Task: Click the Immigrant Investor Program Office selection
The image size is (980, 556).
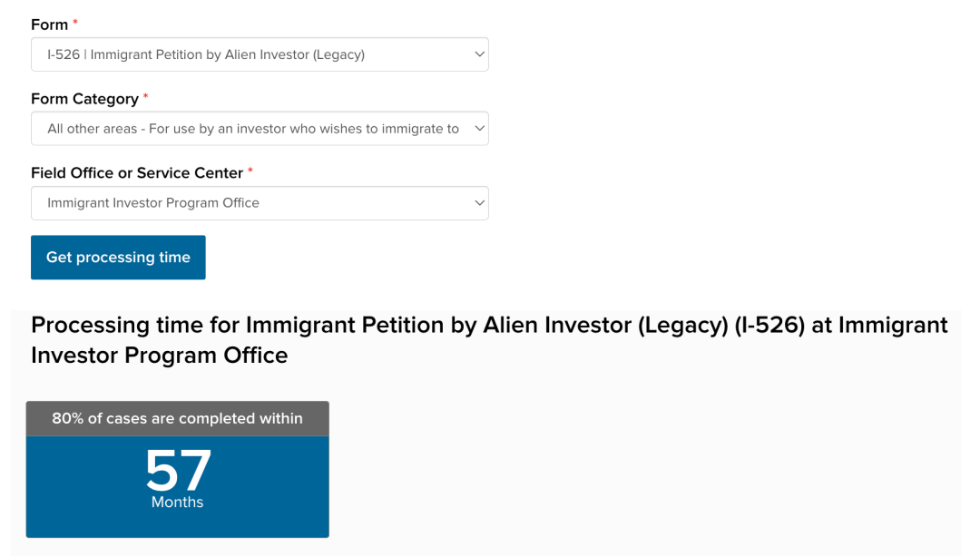Action: coord(153,203)
